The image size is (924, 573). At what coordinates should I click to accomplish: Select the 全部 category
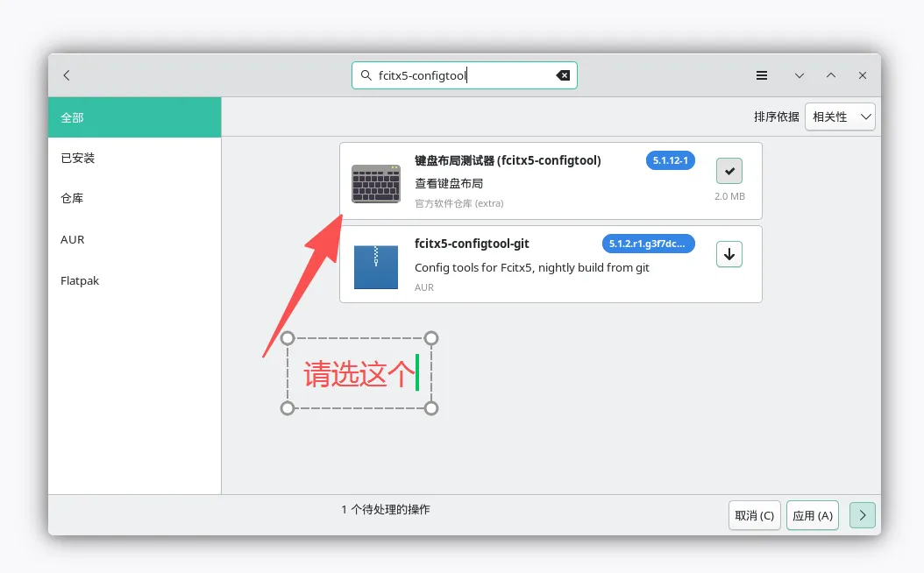tap(134, 117)
